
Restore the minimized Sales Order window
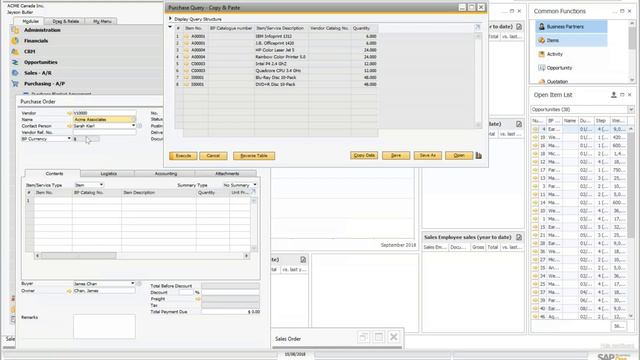coord(363,337)
